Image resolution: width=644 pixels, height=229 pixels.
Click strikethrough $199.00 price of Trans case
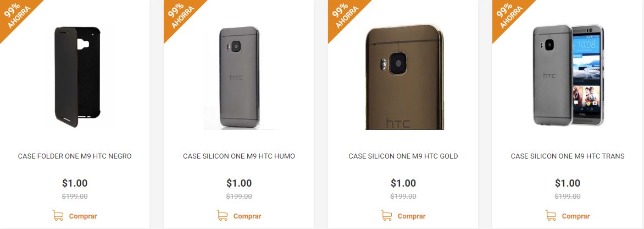[568, 197]
